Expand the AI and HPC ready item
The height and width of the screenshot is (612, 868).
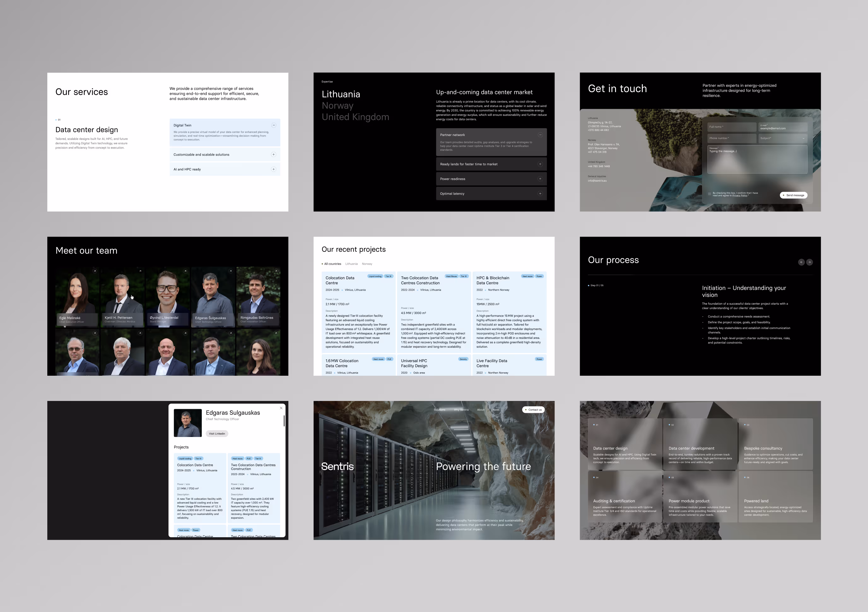point(274,169)
